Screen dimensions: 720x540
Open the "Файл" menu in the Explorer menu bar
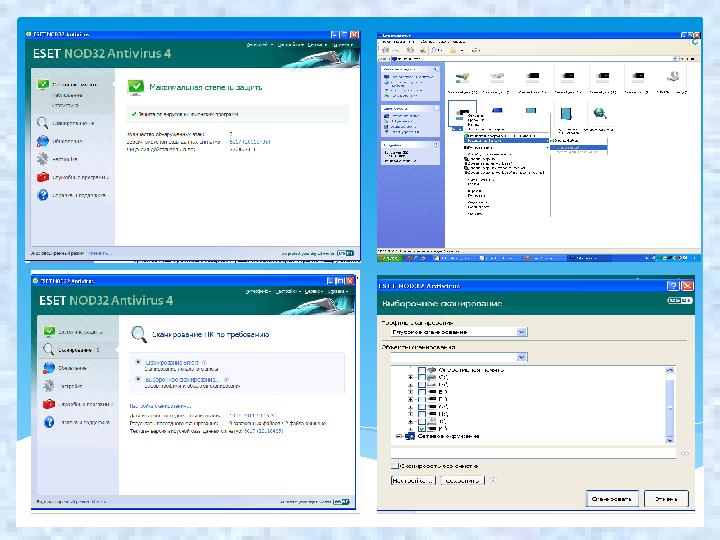tap(387, 42)
